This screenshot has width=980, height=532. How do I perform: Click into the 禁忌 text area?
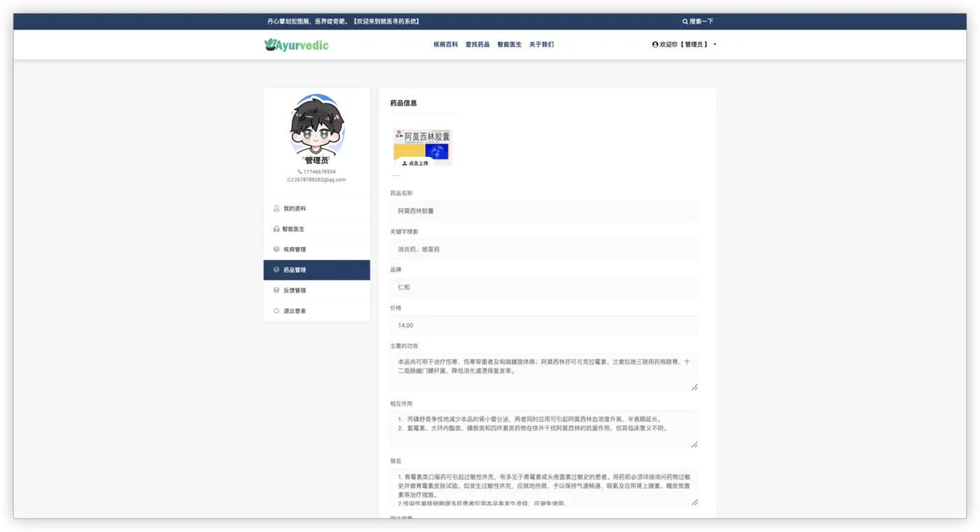(x=544, y=487)
